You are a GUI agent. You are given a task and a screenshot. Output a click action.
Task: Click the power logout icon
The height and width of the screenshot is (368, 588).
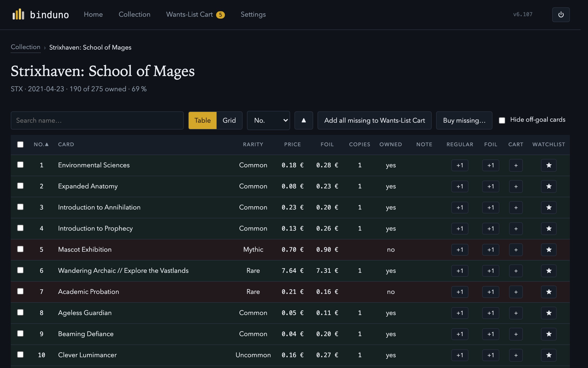point(561,15)
